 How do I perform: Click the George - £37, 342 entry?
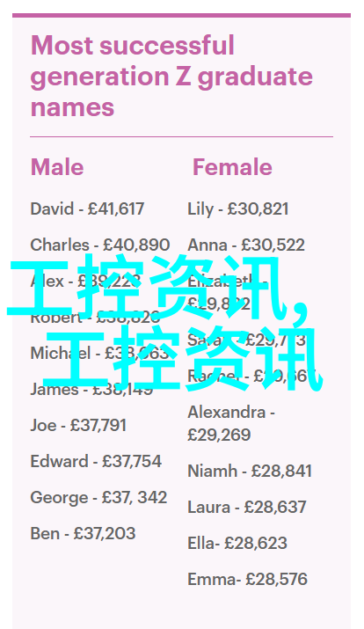point(98,497)
